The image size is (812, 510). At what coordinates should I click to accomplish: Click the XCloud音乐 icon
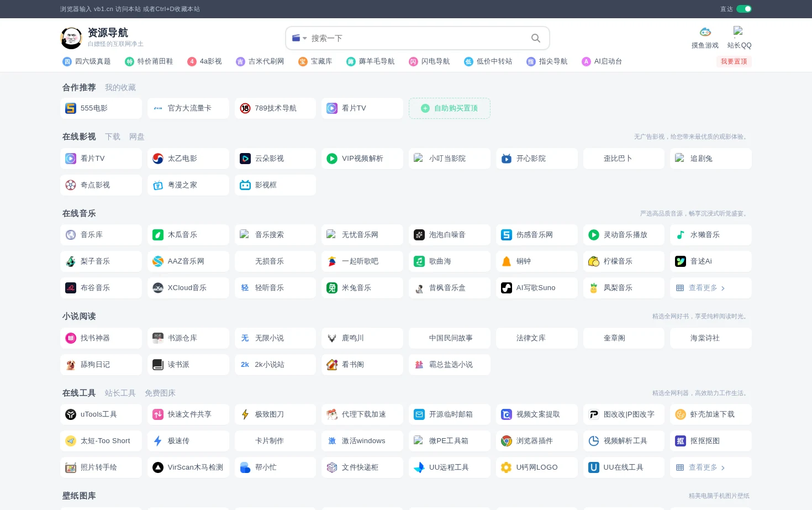158,288
